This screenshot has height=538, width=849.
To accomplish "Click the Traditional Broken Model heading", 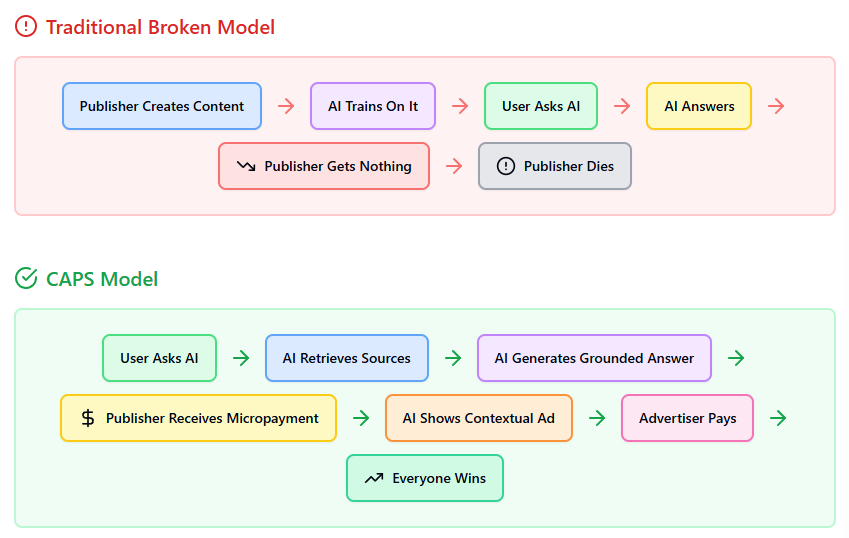I will tap(160, 27).
